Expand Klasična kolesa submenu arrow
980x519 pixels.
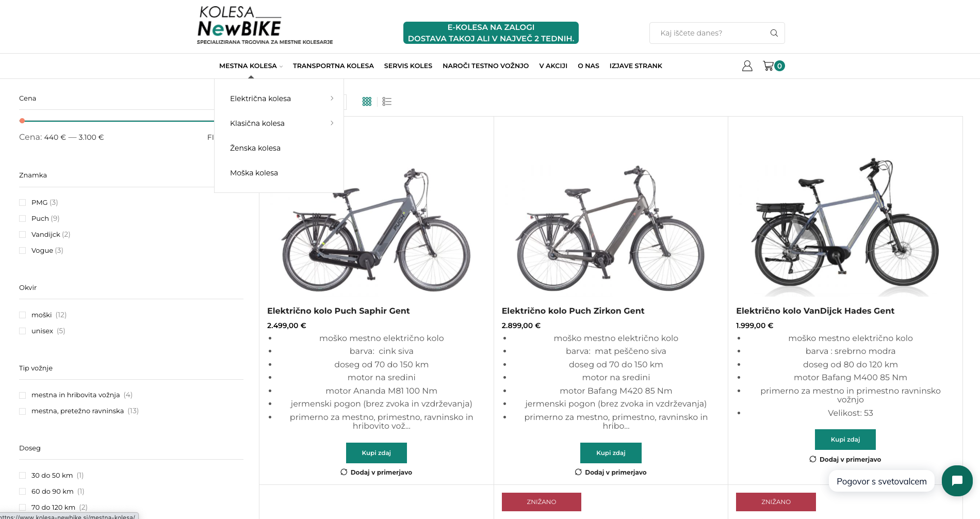click(x=332, y=123)
